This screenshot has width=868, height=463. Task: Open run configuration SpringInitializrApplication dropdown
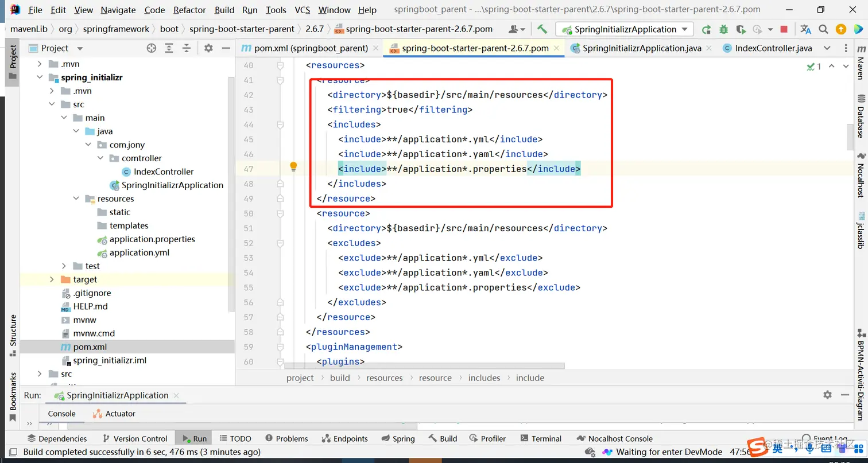(x=625, y=29)
